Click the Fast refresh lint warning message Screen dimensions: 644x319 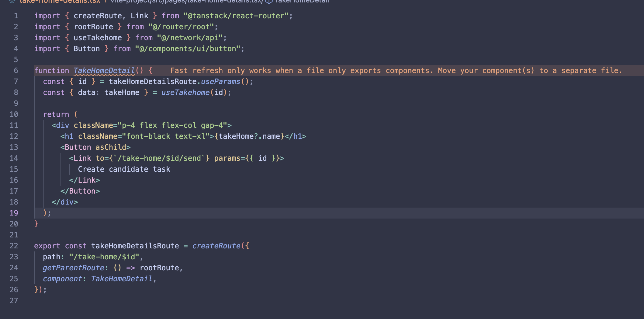click(x=396, y=71)
